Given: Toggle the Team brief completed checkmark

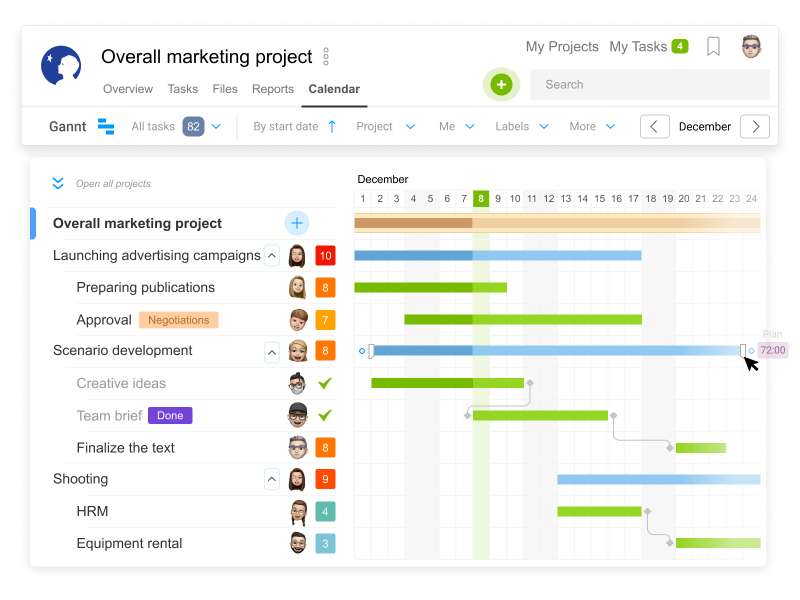Looking at the screenshot, I should pos(325,415).
